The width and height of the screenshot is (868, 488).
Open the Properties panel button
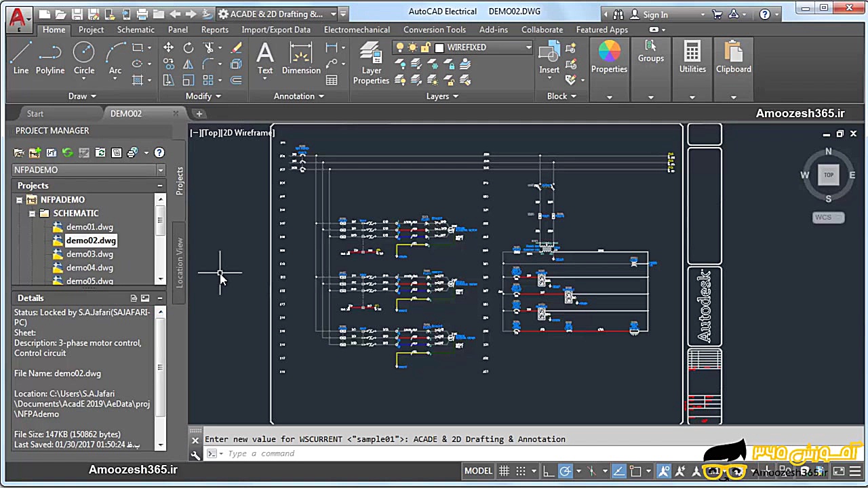pyautogui.click(x=609, y=57)
